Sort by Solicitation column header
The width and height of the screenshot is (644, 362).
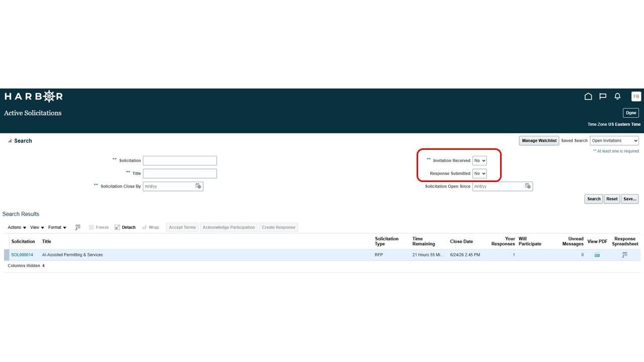pos(23,241)
